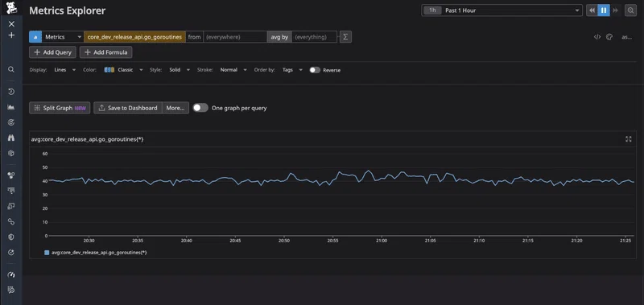644x305 pixels.
Task: Click the 21:00 x-axis time label
Action: click(382, 241)
